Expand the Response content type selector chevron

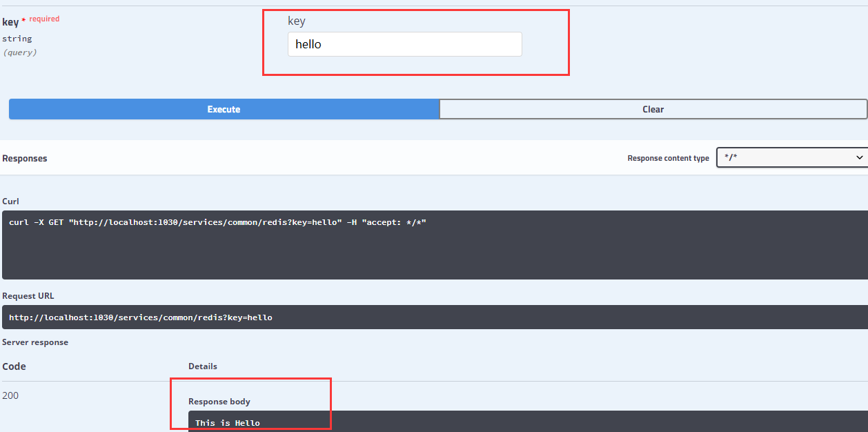click(x=858, y=157)
